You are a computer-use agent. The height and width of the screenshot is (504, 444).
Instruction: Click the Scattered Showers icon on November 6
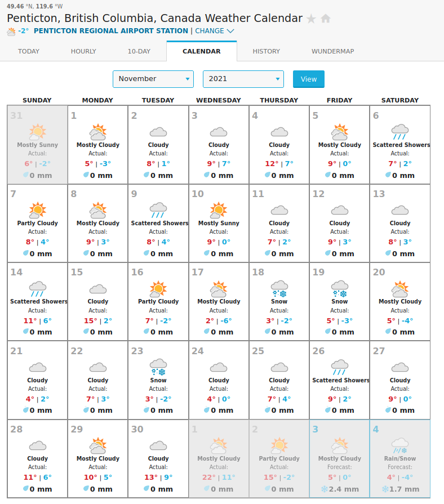click(x=400, y=132)
